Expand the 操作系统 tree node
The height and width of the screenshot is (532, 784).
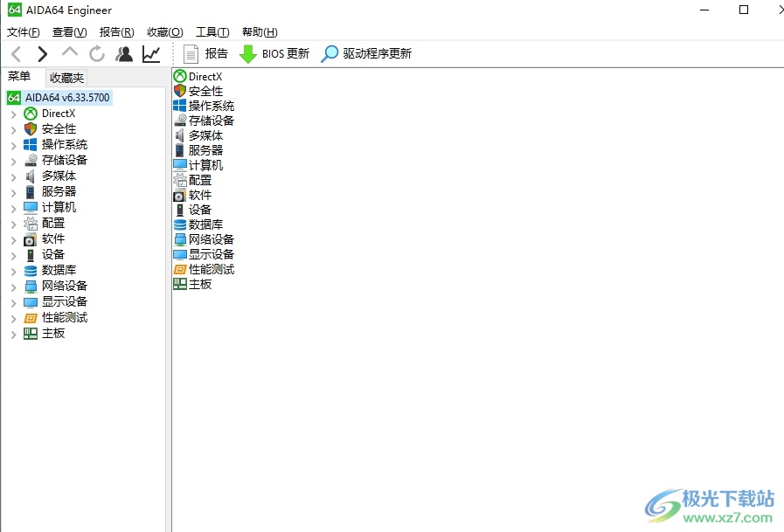click(x=13, y=145)
